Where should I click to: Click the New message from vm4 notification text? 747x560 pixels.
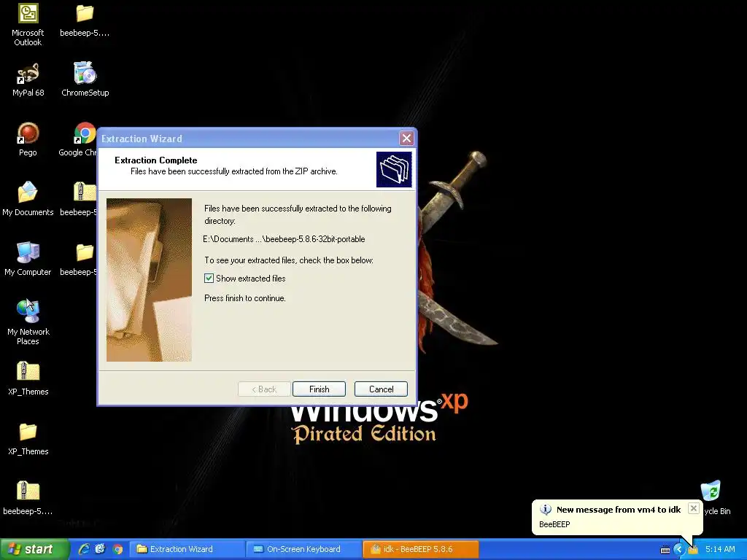(619, 510)
